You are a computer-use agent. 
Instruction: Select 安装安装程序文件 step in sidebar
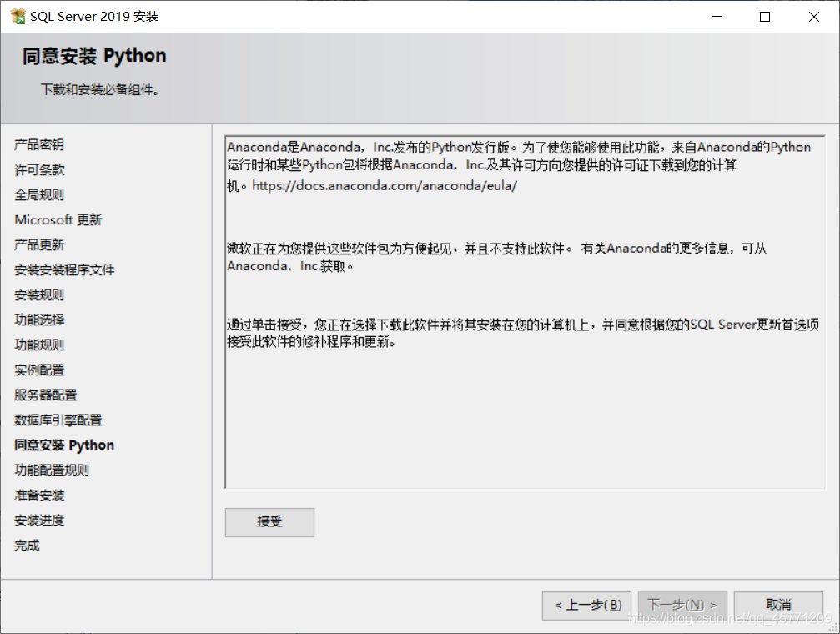64,270
